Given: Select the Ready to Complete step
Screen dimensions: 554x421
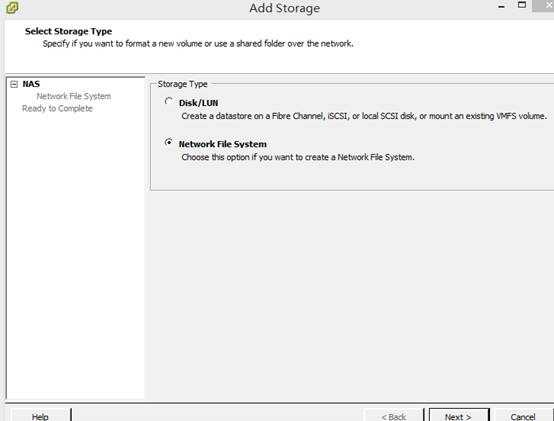Looking at the screenshot, I should pyautogui.click(x=57, y=108).
